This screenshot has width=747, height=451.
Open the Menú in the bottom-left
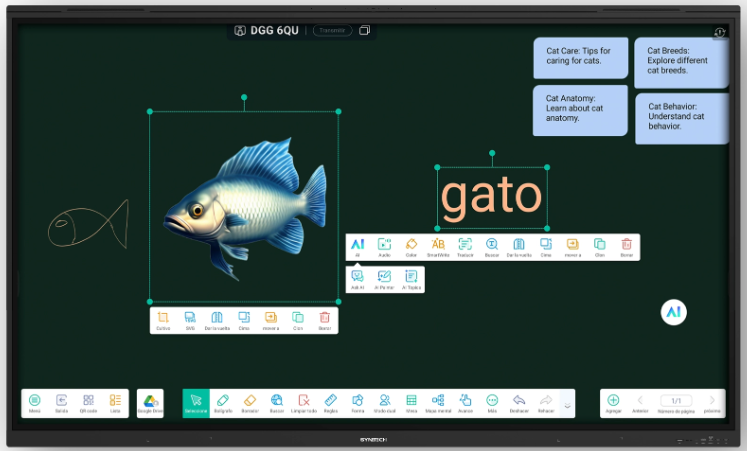(35, 402)
